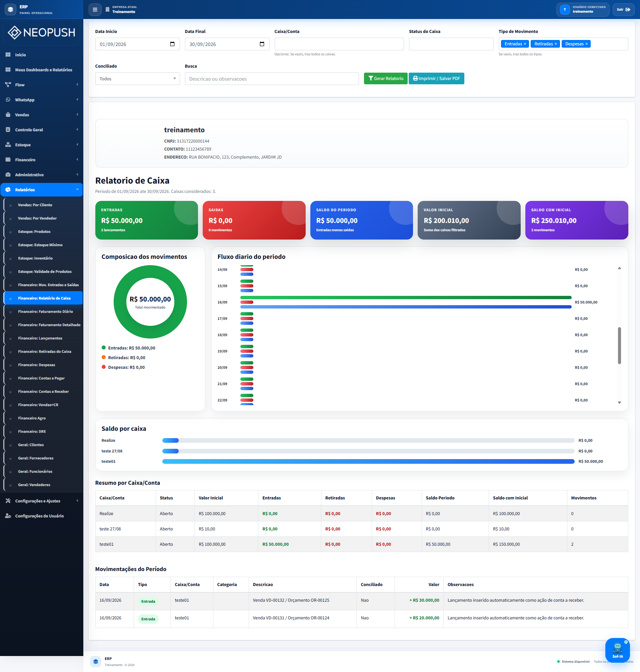
Task: Click the user avatar T icon
Action: [x=565, y=10]
